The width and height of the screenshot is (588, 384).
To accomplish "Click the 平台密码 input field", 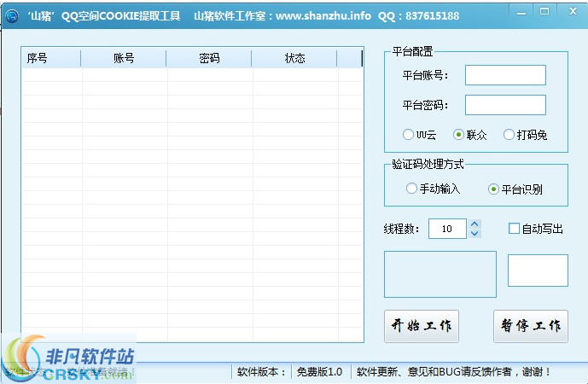I will [x=505, y=105].
